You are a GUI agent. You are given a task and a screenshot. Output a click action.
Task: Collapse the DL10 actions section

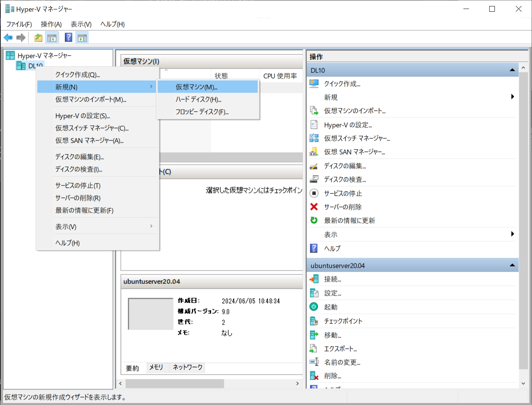(x=512, y=70)
